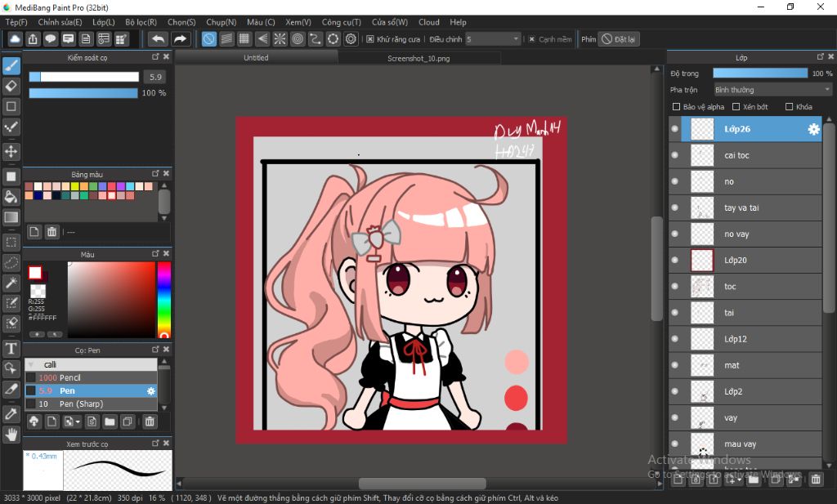
Task: Click the share upload icon
Action: point(33,39)
